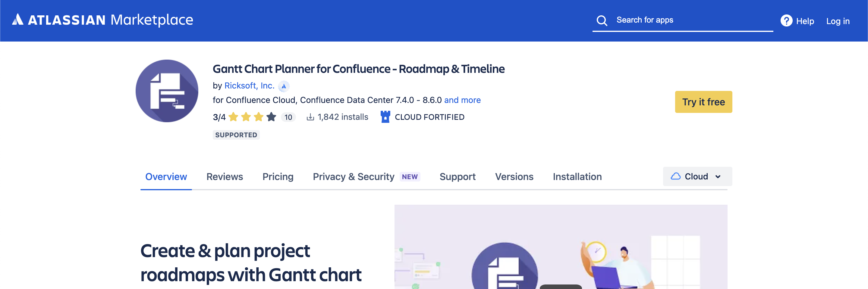Click the 3/4 rating text

(x=219, y=117)
